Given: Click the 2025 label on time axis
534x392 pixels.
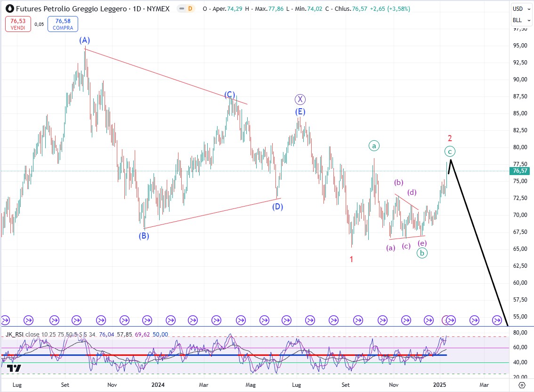Looking at the screenshot, I should click(439, 385).
